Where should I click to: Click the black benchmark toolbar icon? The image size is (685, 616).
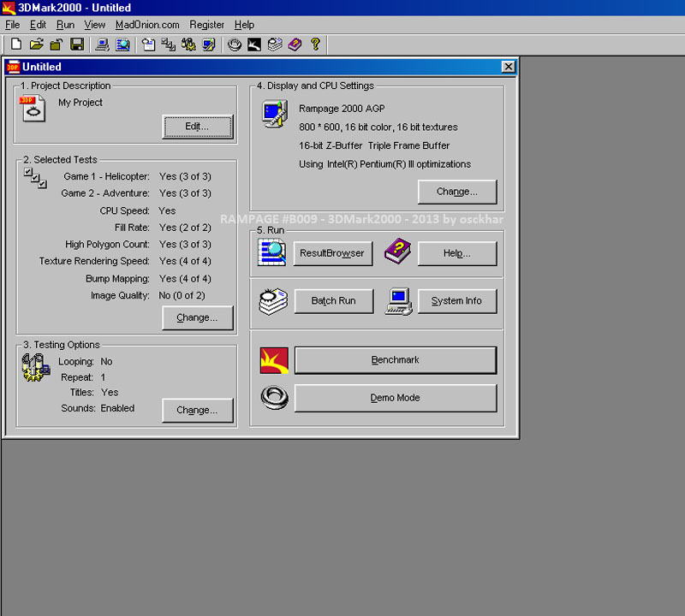tap(254, 44)
